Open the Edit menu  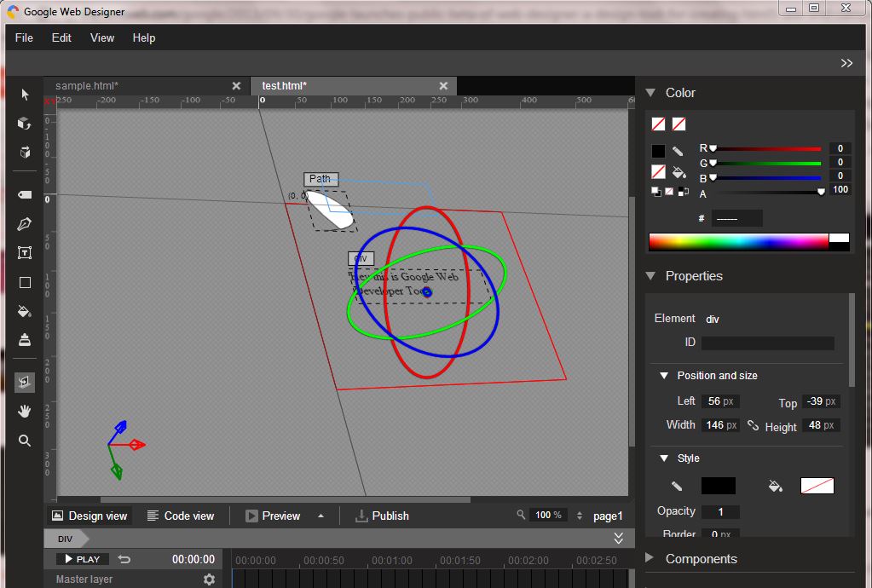61,37
